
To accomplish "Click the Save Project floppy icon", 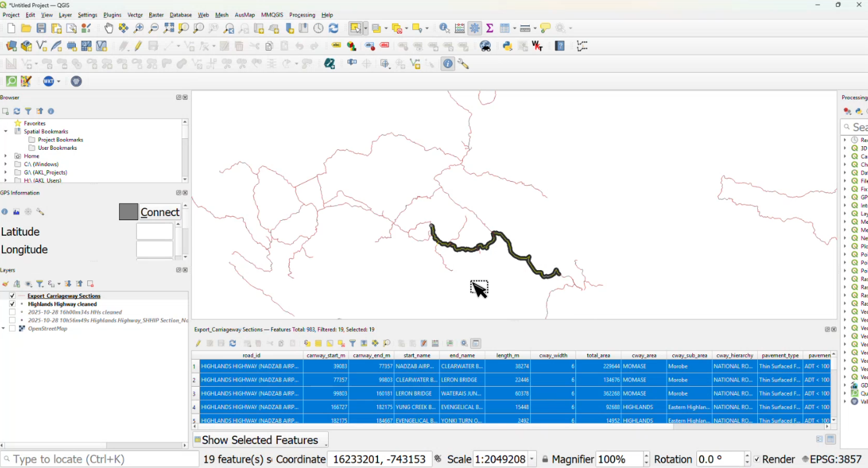I will [41, 28].
